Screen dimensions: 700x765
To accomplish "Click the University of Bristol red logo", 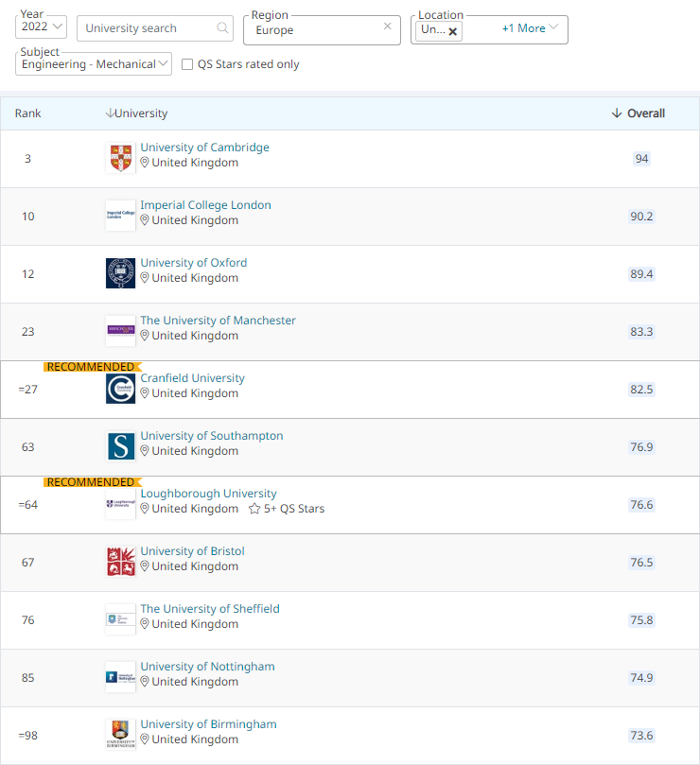I will pyautogui.click(x=120, y=562).
